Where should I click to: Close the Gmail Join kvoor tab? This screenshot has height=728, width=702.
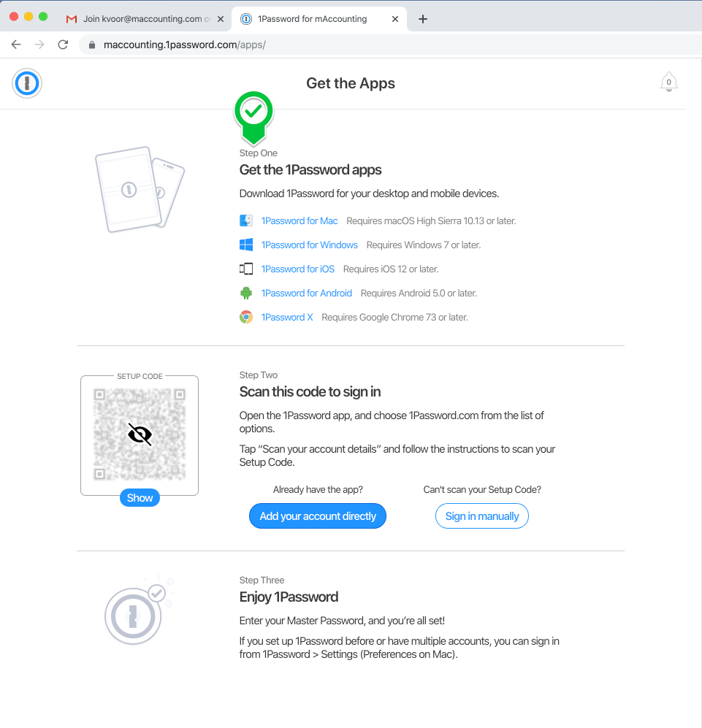[x=221, y=19]
